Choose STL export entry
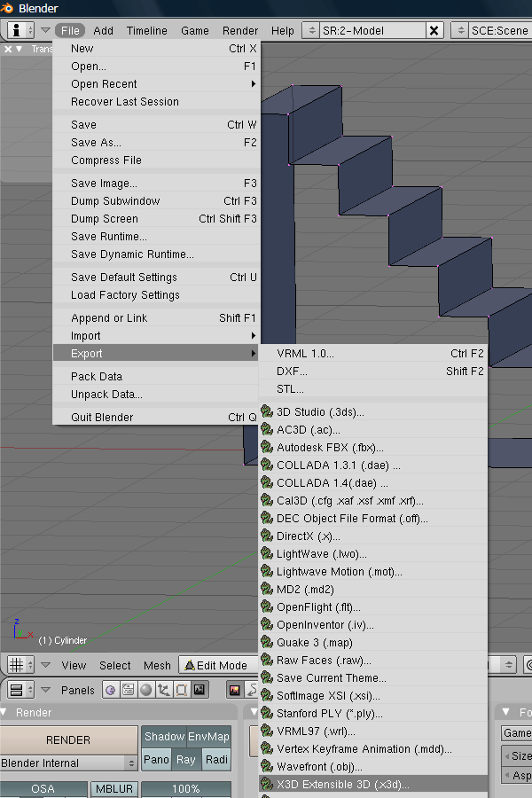The width and height of the screenshot is (532, 798). click(373, 389)
